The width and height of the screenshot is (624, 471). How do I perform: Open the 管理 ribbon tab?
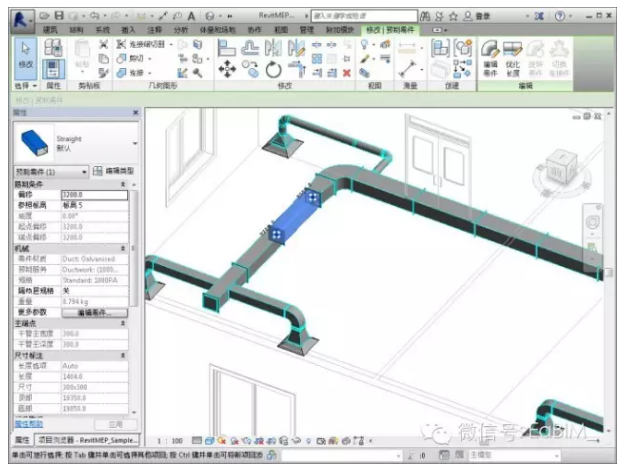[306, 30]
